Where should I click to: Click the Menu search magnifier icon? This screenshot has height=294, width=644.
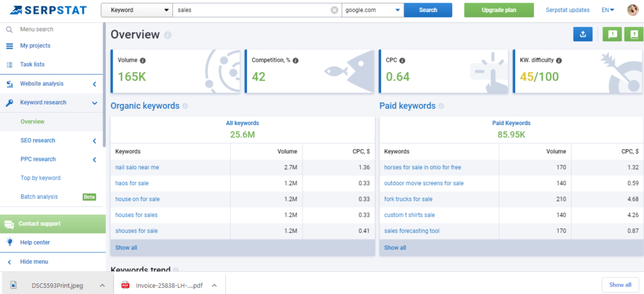[9, 30]
